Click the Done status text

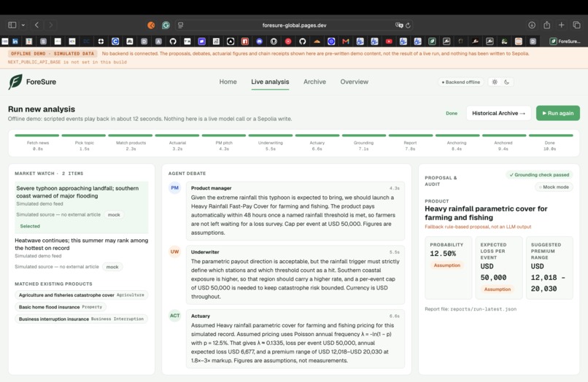452,113
